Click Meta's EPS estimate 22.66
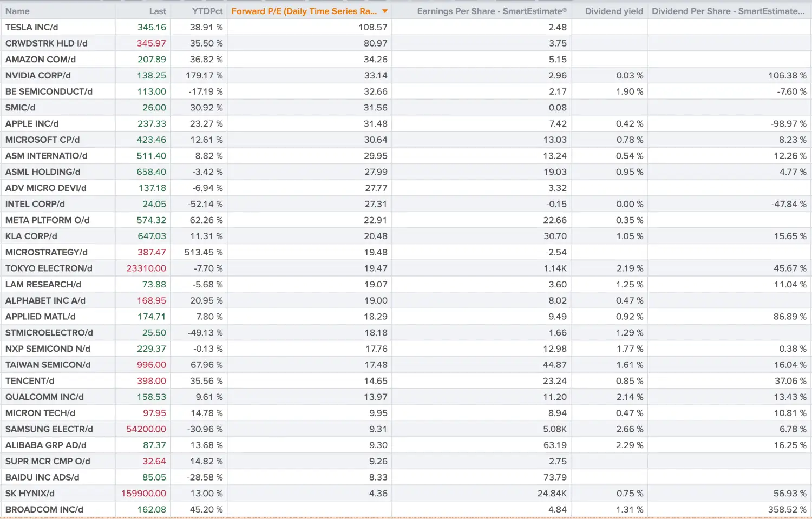 [555, 220]
